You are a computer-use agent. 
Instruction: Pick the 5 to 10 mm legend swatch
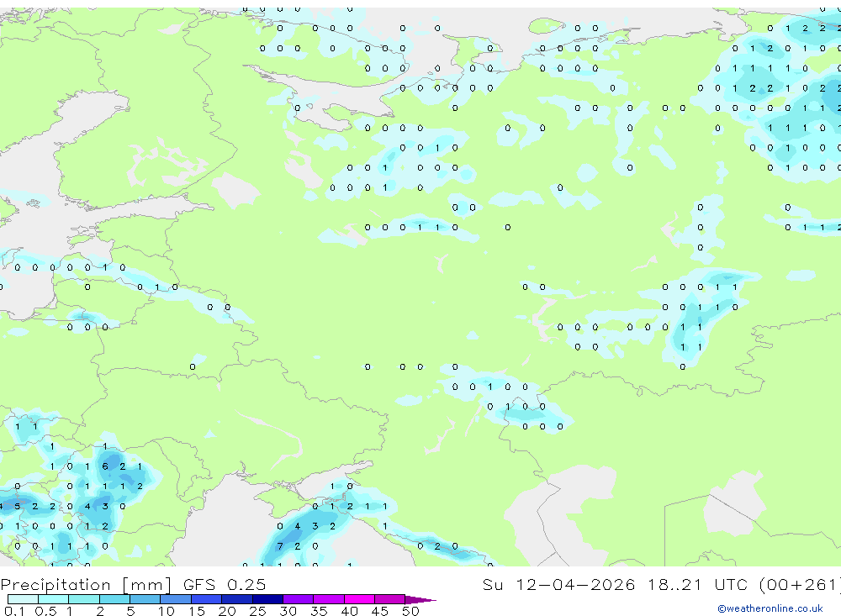point(145,599)
